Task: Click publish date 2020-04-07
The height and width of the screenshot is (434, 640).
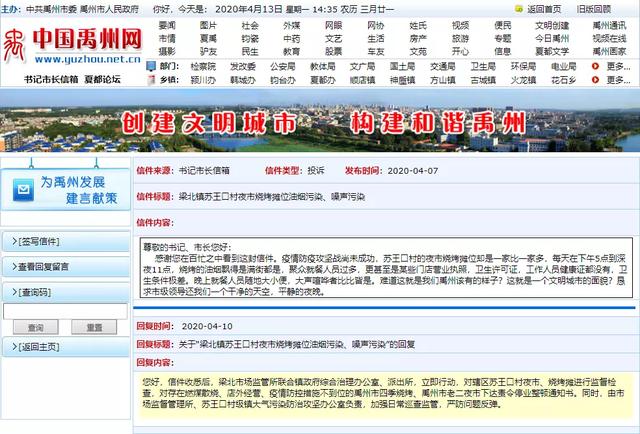Action: point(413,171)
